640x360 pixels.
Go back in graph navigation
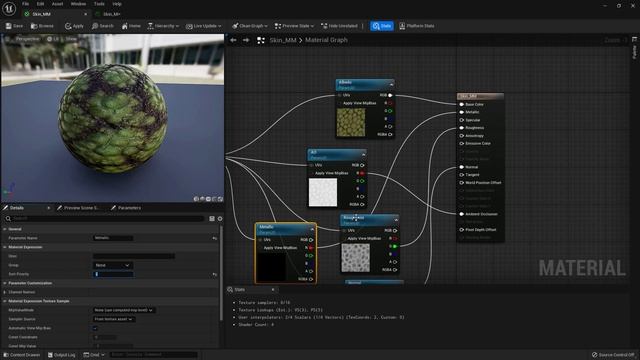pyautogui.click(x=233, y=40)
